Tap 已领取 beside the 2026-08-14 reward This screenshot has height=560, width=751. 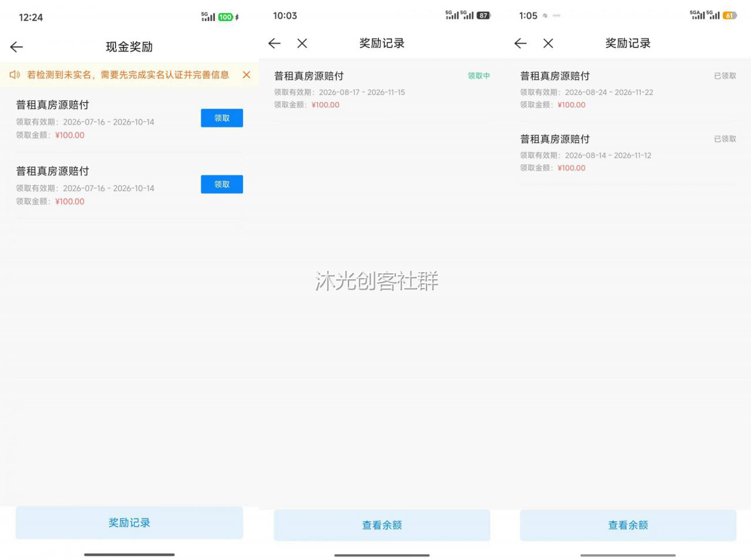725,139
